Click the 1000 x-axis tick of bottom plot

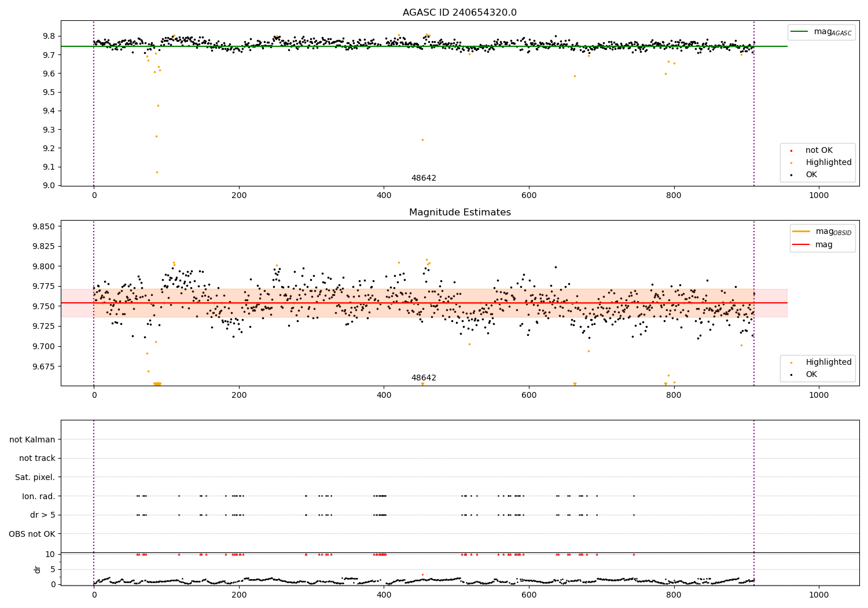click(819, 594)
